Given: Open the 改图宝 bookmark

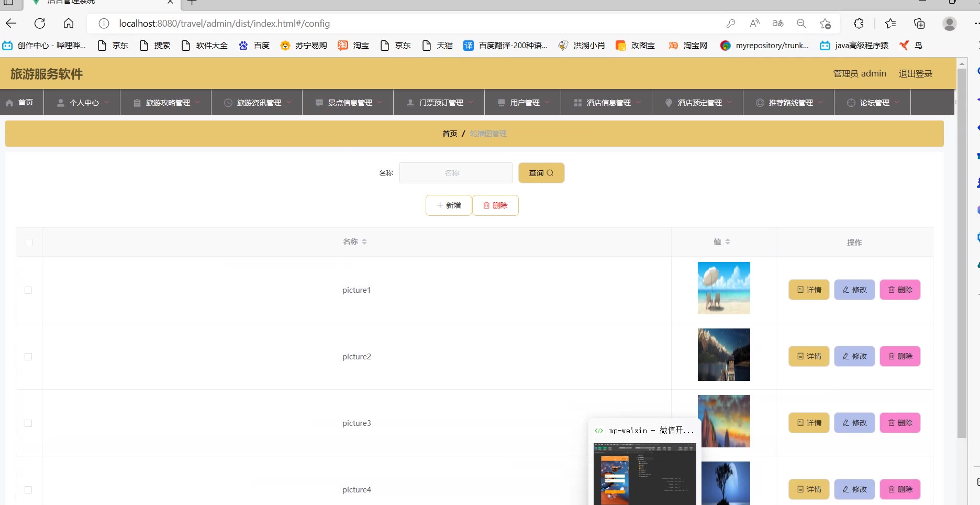Looking at the screenshot, I should [636, 46].
